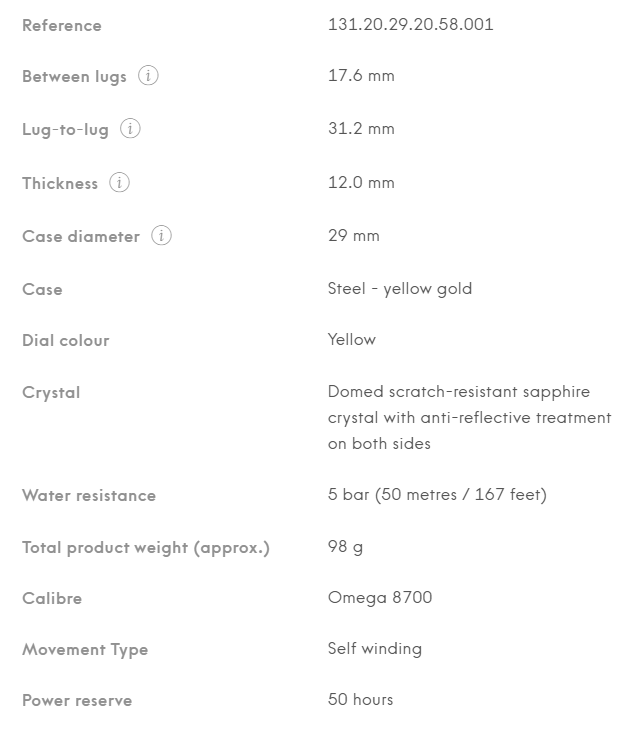This screenshot has height=735, width=631.
Task: Select the Omega 8700 calibre value
Action: pyautogui.click(x=380, y=598)
